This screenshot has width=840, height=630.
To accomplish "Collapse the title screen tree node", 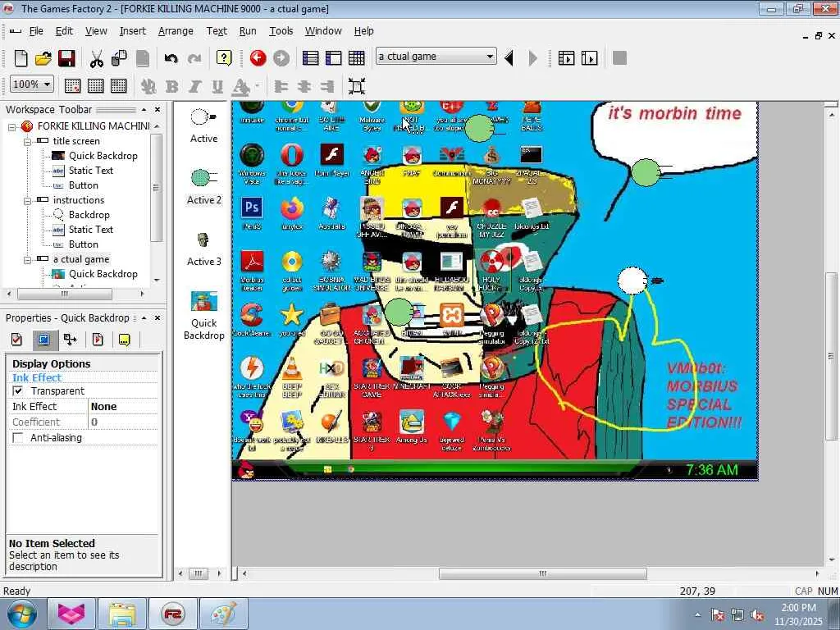I will click(x=27, y=141).
